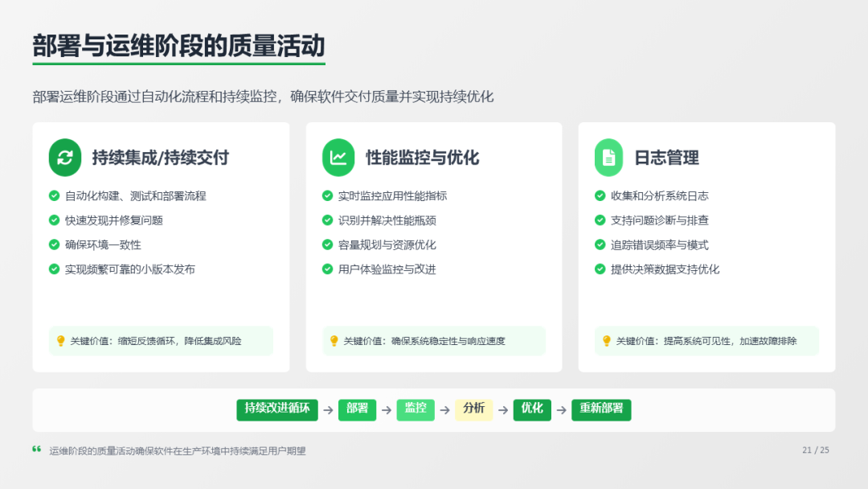
Task: Select the green 部署 step tag
Action: [357, 409]
